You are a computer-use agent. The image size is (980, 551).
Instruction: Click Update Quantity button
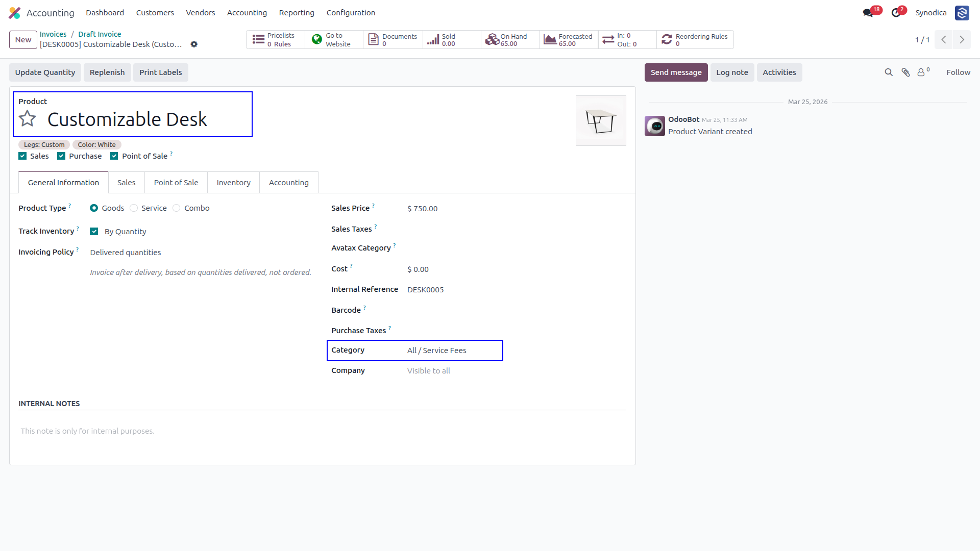pos(45,72)
